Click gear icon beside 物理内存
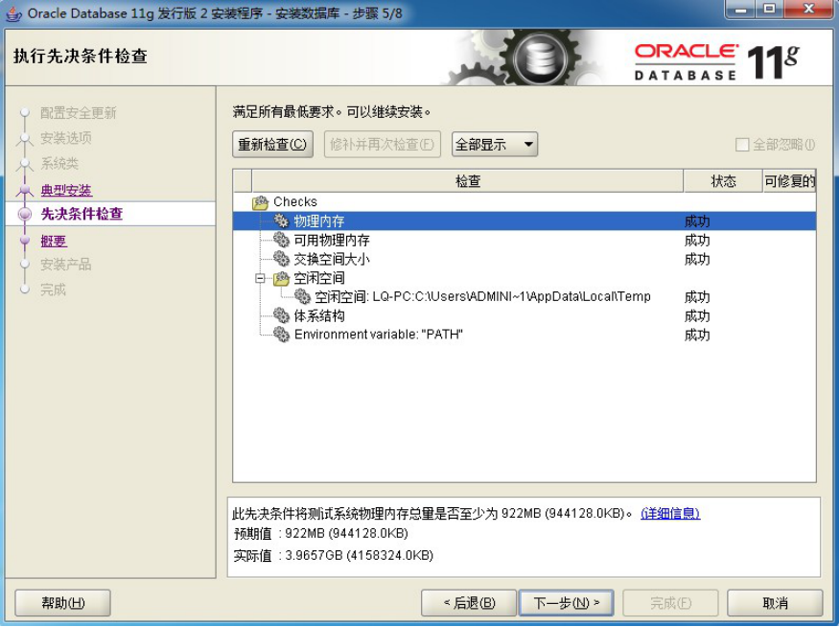 (x=281, y=221)
